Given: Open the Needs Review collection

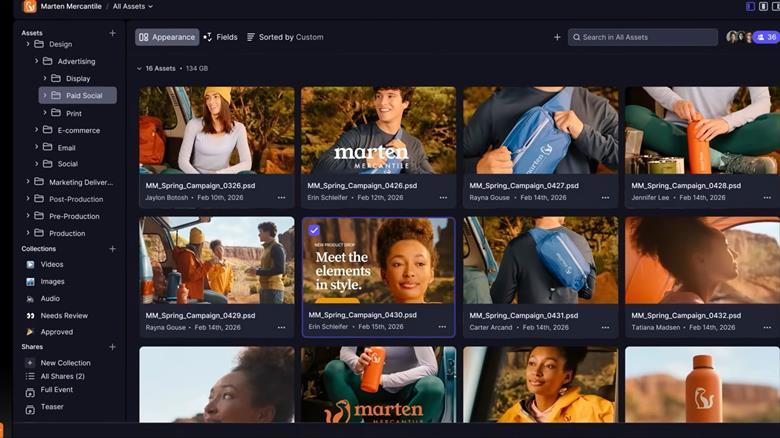Looking at the screenshot, I should [x=64, y=315].
